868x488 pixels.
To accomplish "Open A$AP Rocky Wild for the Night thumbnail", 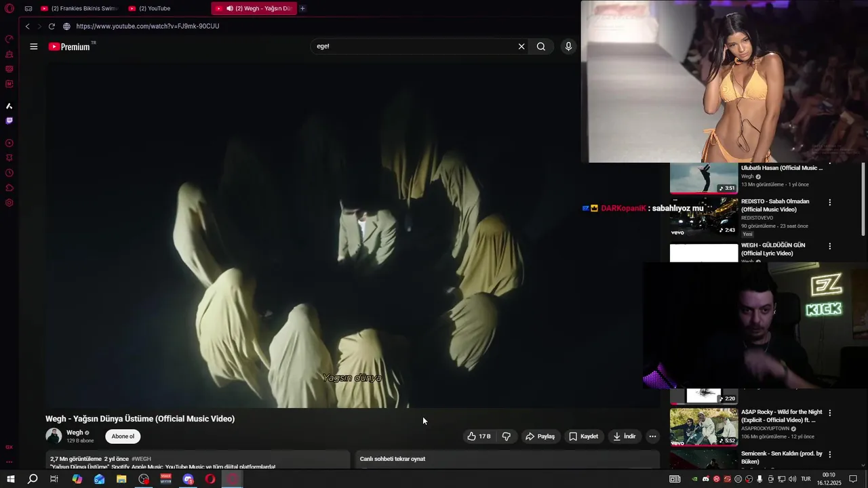I will [x=704, y=427].
